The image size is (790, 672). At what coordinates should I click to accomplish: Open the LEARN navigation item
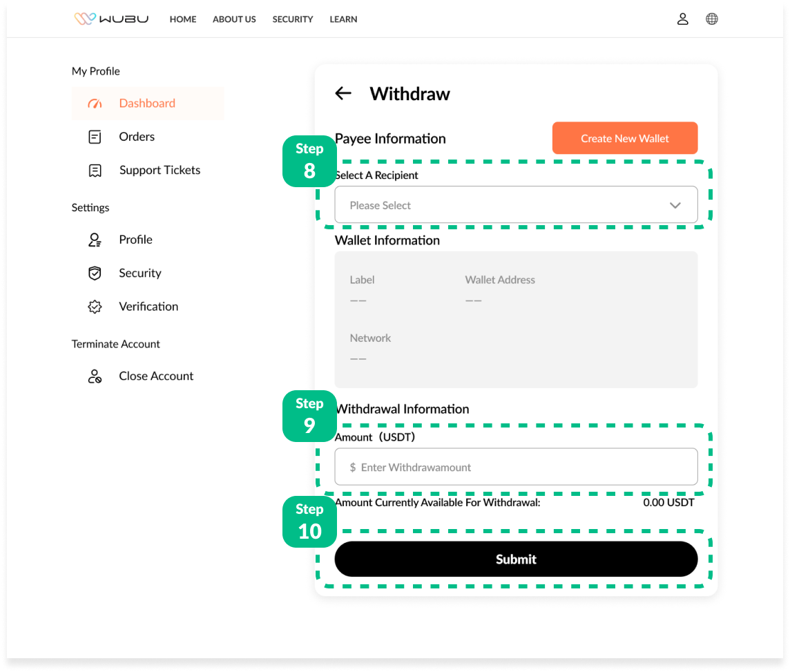pos(343,19)
